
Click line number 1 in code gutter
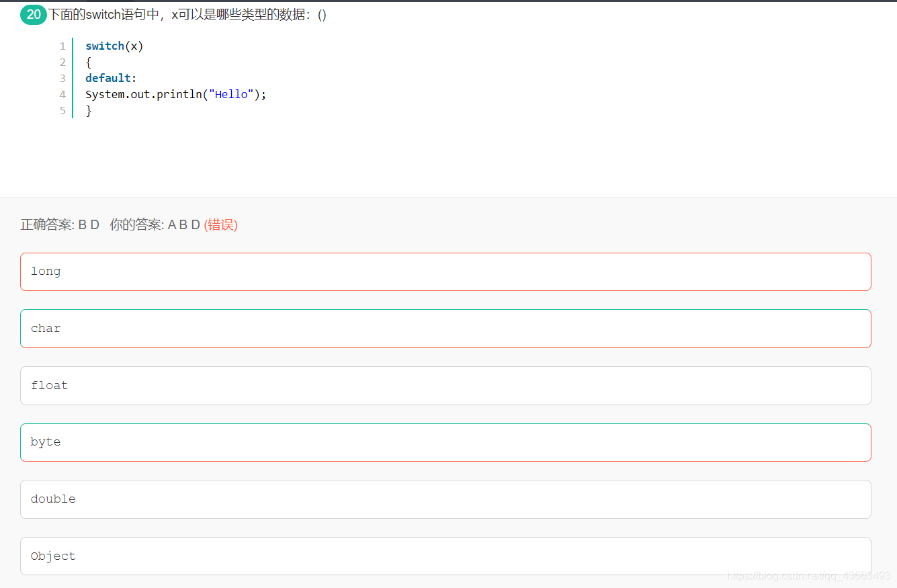click(x=62, y=46)
